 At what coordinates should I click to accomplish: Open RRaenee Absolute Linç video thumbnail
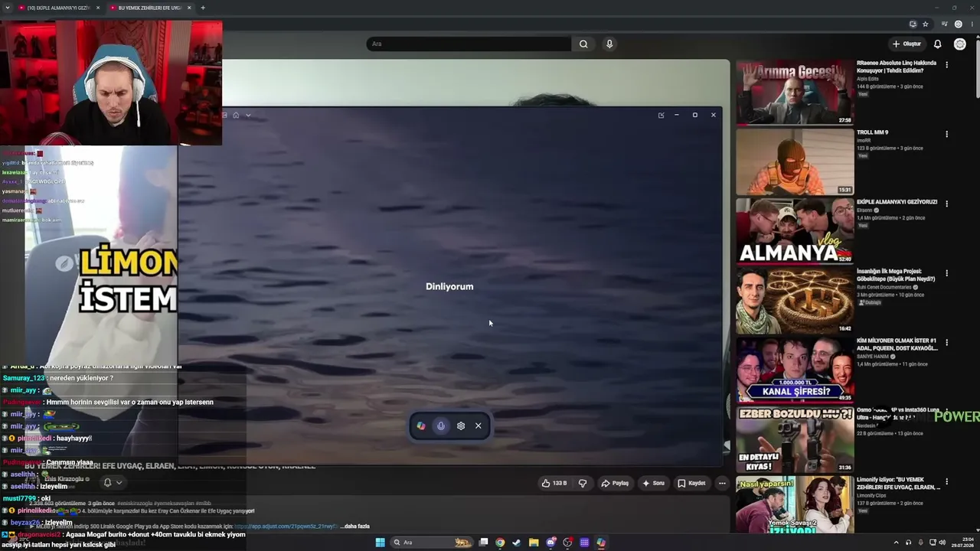(x=795, y=93)
